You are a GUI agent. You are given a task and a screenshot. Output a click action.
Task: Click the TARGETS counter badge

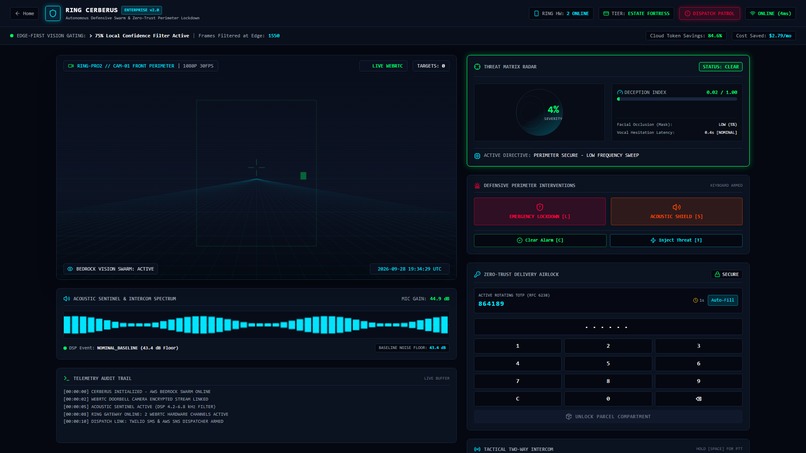(x=431, y=66)
